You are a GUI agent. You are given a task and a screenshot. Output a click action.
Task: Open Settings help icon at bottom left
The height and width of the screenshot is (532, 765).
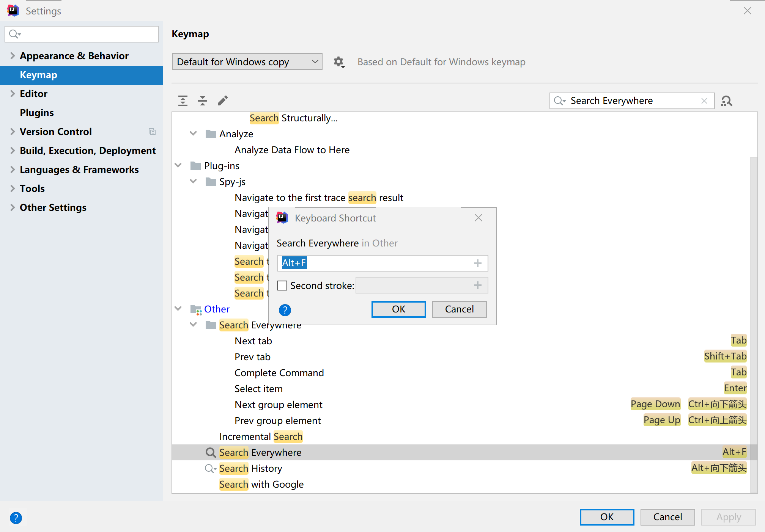click(x=16, y=518)
